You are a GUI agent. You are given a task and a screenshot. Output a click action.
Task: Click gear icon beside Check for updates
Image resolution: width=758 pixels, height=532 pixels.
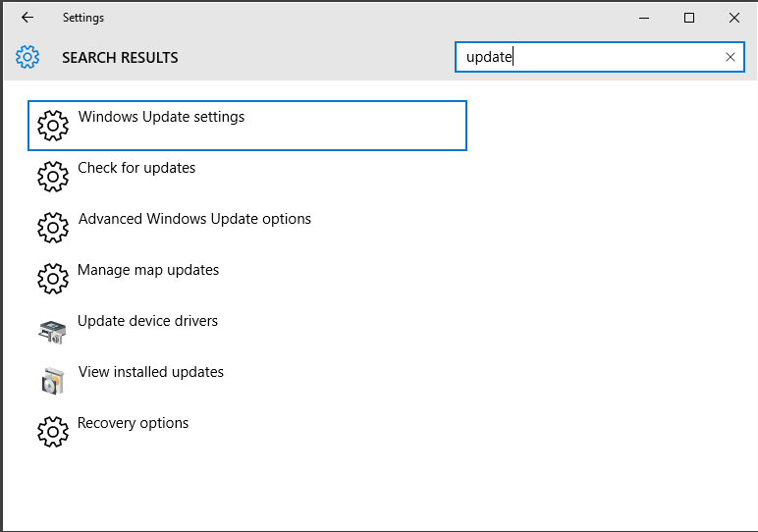click(53, 177)
